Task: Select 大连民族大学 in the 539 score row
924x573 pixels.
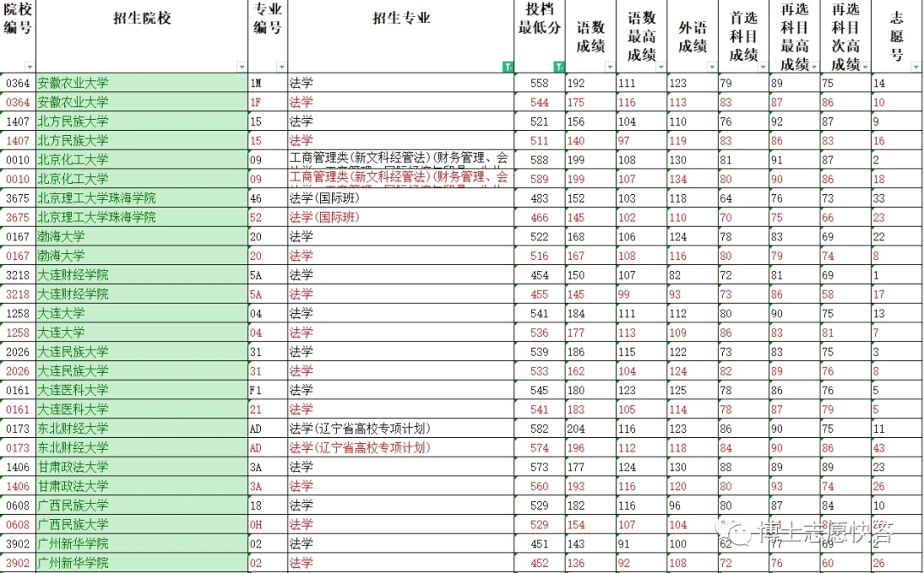Action: 142,351
